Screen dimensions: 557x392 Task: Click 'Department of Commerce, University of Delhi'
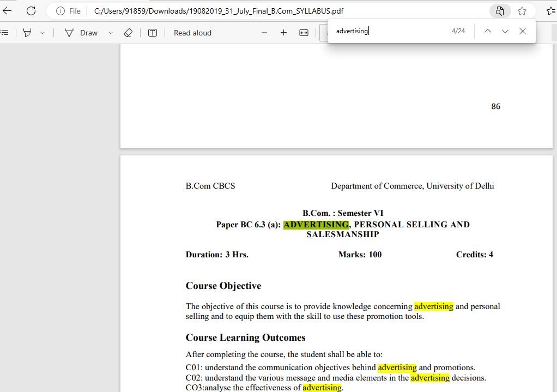click(x=413, y=186)
